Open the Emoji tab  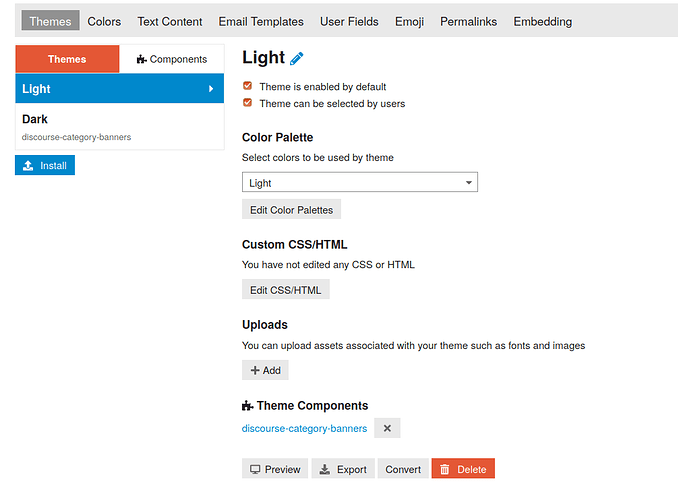pos(409,21)
